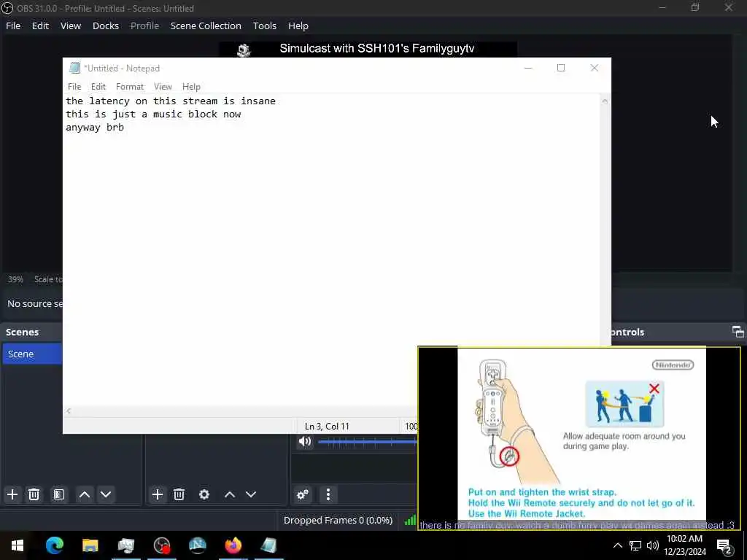Open Notepad's Format menu
The image size is (747, 560).
point(130,87)
